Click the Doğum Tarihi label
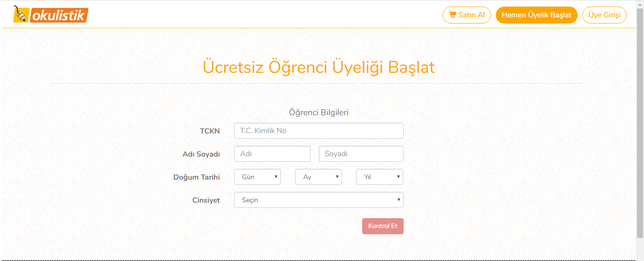 [x=197, y=177]
